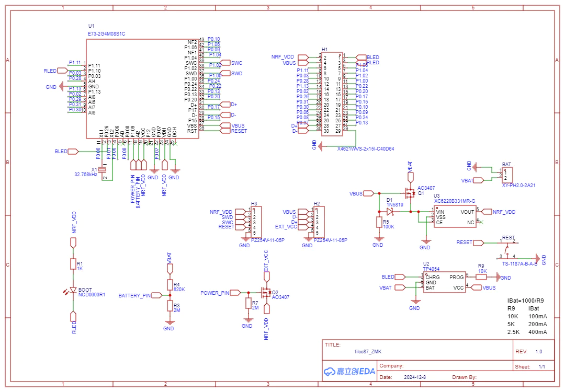The image size is (565, 392).
Task: Click the BAT XY-PH2.0-2A21 connector
Action: [506, 175]
